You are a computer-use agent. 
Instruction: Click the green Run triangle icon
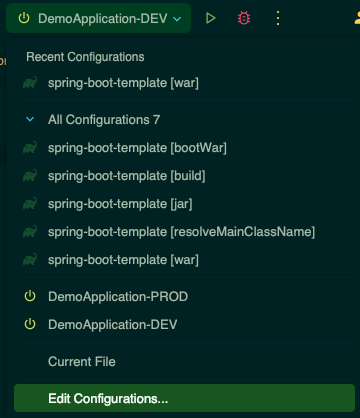(x=210, y=18)
